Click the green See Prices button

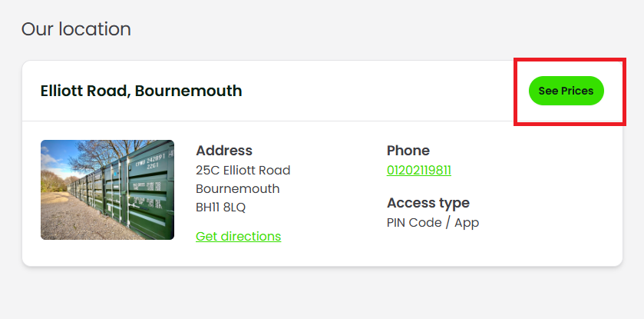(566, 91)
